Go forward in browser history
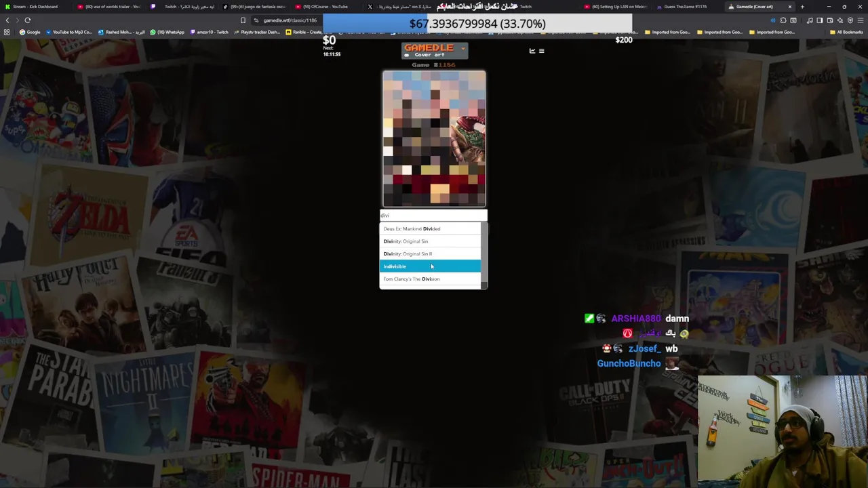This screenshot has width=868, height=488. point(18,20)
